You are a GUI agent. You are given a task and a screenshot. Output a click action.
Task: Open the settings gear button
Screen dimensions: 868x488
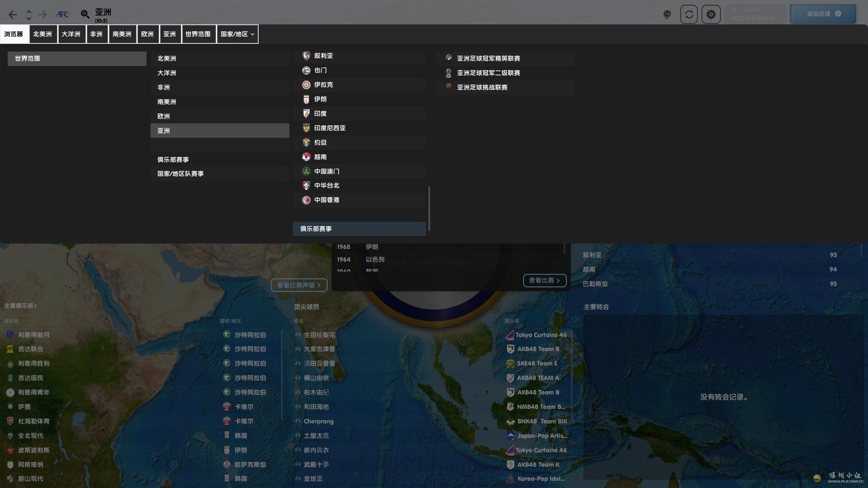coord(711,14)
